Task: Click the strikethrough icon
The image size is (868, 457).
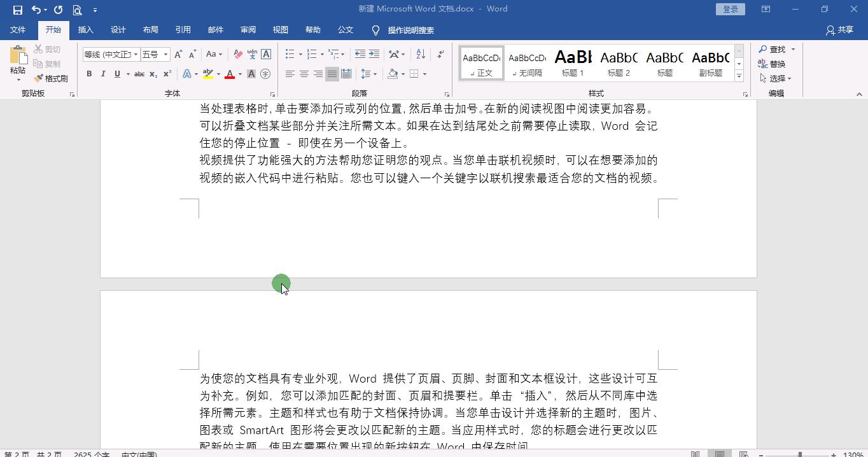Action: tap(139, 74)
